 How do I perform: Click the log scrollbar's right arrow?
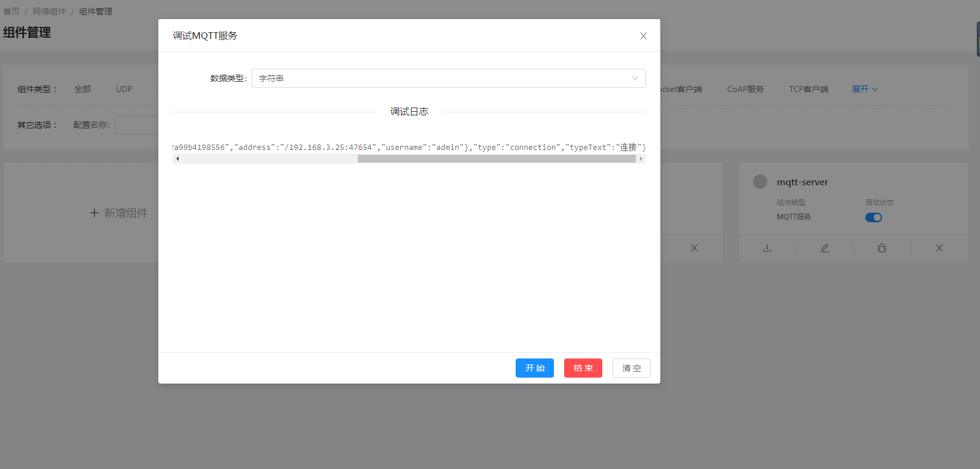[x=641, y=159]
